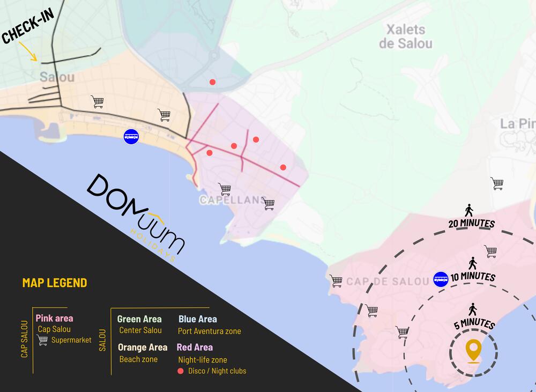The width and height of the screenshot is (536, 392).
Task: Click the cart icon in the map legend
Action: point(42,340)
